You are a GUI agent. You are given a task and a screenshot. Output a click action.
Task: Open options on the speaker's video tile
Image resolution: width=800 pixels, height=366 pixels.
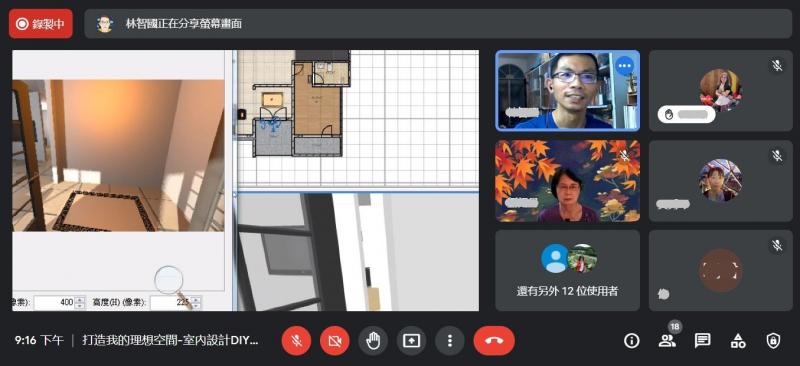pos(624,65)
